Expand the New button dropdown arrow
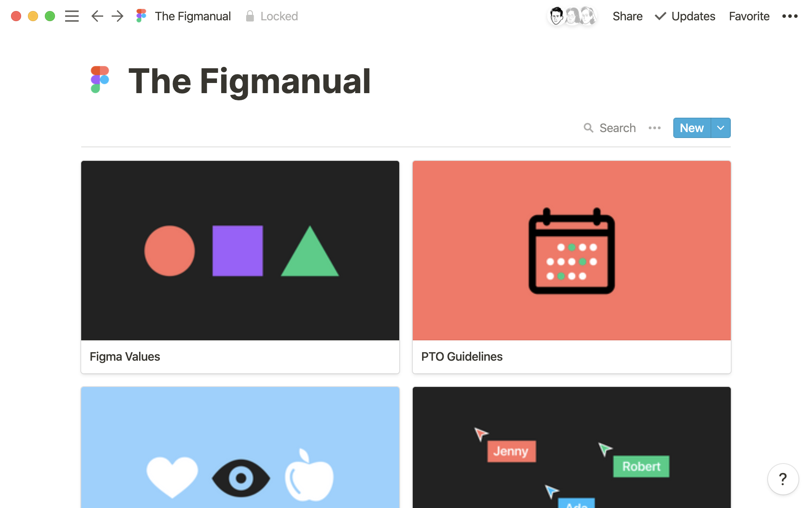Viewport: 812px width, 508px height. (720, 127)
